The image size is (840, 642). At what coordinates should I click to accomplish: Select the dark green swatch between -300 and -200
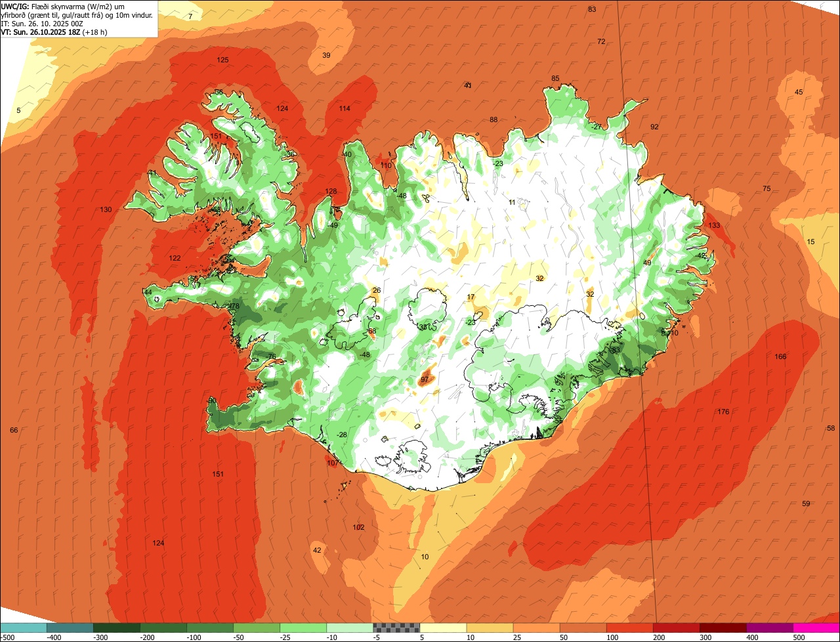pos(116,628)
